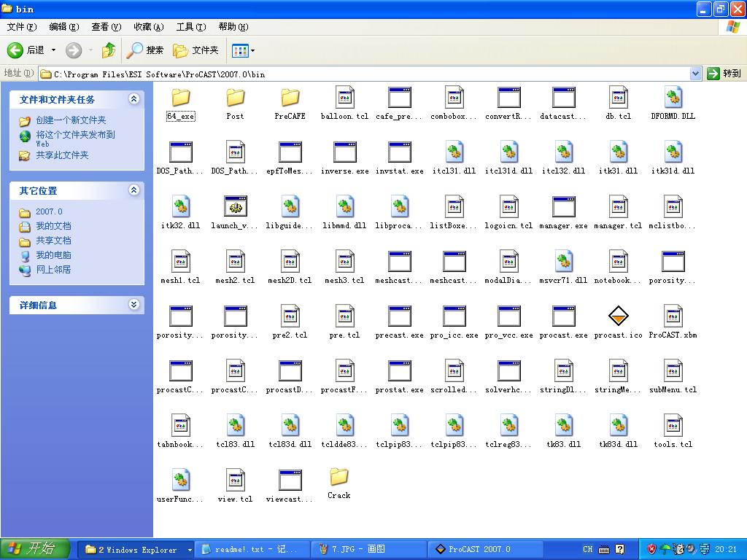This screenshot has height=560, width=747.
Task: Select the balloon.tcl file icon
Action: click(344, 97)
